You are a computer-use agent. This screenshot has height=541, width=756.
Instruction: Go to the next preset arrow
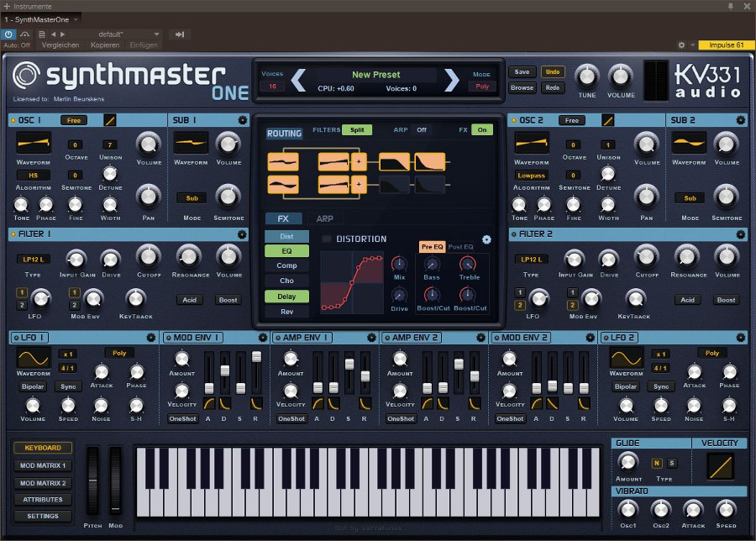click(452, 80)
